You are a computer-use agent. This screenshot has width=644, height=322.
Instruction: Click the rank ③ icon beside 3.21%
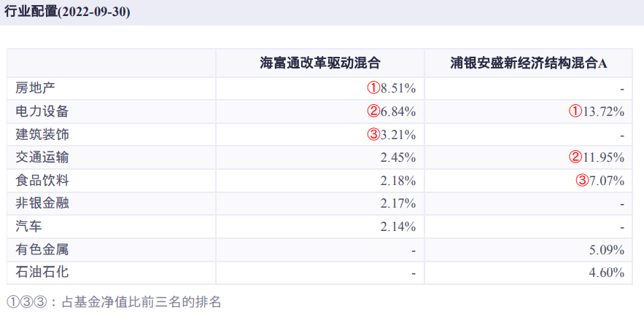(373, 135)
